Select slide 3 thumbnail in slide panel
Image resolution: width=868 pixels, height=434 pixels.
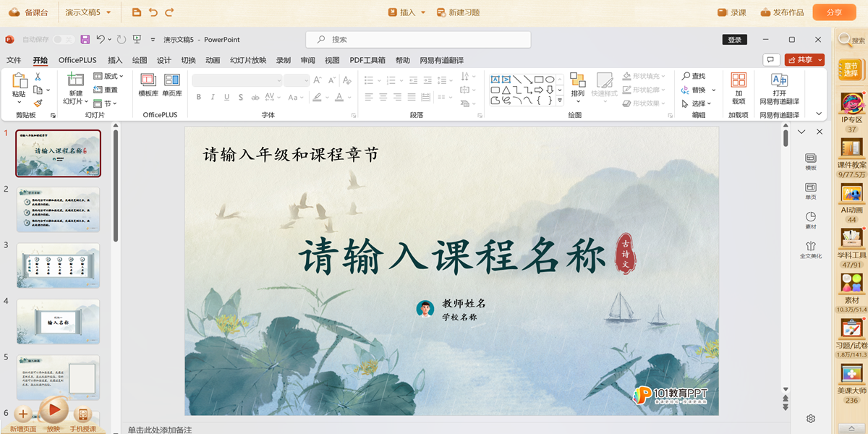(58, 265)
